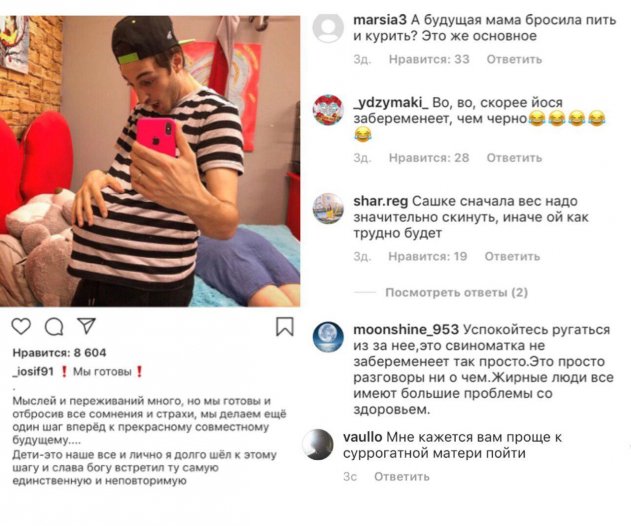Open moonshine_953 username link
631x526 pixels.
(406, 330)
